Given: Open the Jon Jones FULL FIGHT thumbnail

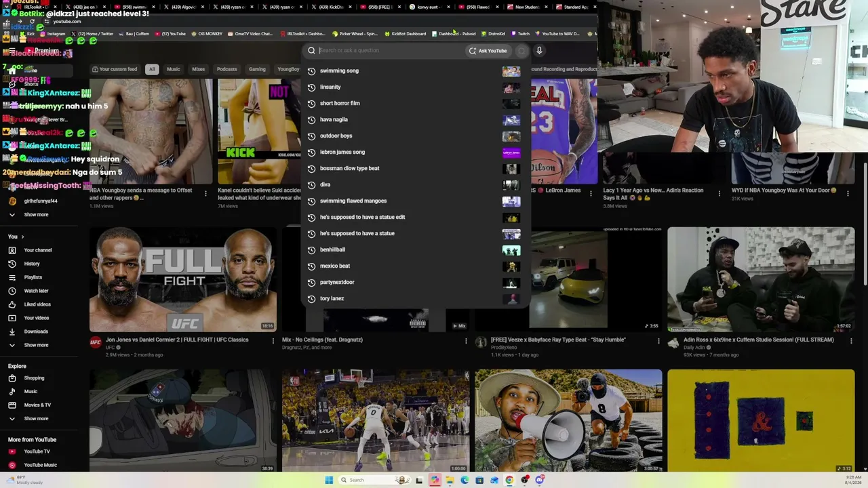Looking at the screenshot, I should (x=183, y=279).
